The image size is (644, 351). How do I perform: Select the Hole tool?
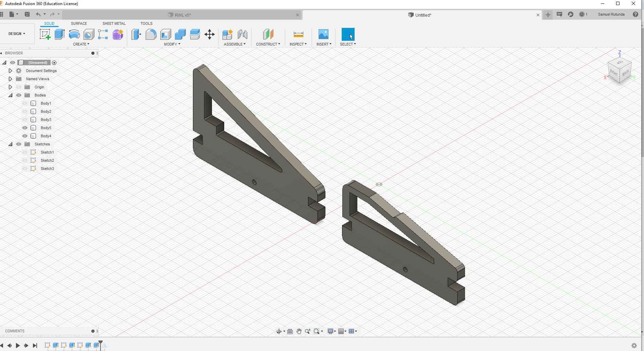coord(89,34)
